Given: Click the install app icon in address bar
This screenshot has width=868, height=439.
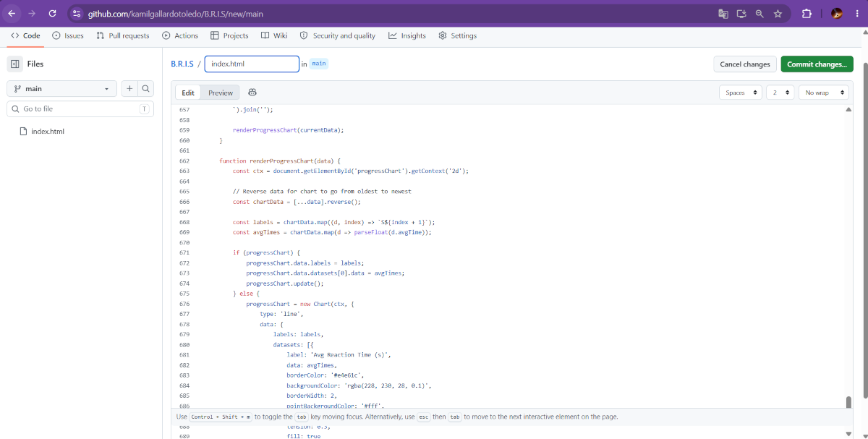Looking at the screenshot, I should (741, 13).
